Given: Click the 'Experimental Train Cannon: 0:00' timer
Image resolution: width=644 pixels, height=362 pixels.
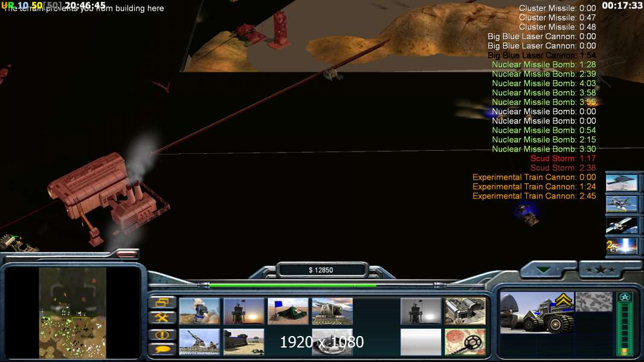Looking at the screenshot, I should [534, 177].
